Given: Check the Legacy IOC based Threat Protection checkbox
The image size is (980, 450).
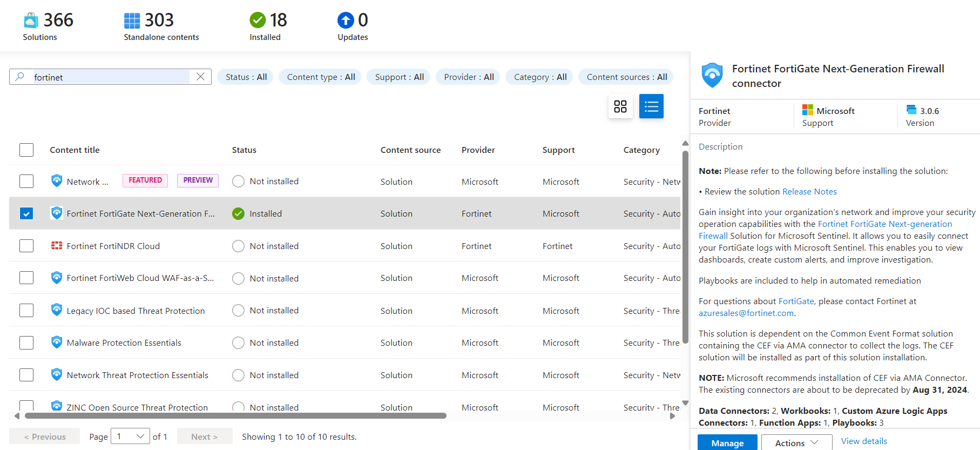Looking at the screenshot, I should (x=26, y=310).
